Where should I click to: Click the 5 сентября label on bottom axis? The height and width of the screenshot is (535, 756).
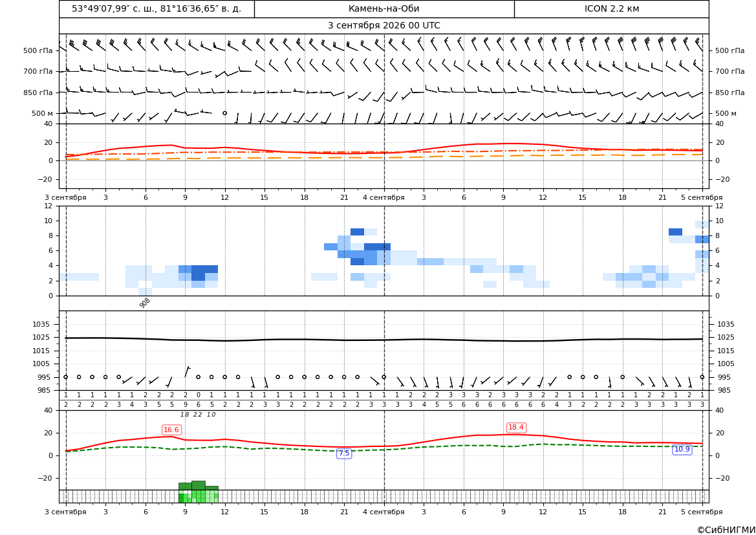click(702, 512)
